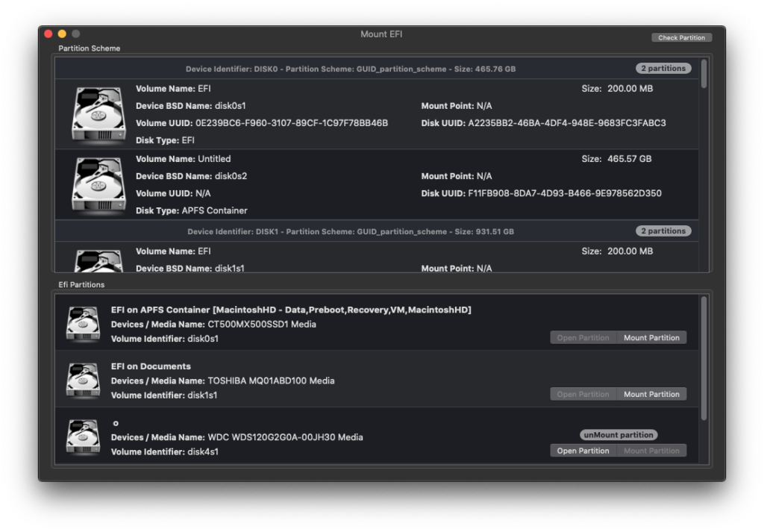Click the disk1s1 drive icon in Partition Scheme

tap(98, 260)
